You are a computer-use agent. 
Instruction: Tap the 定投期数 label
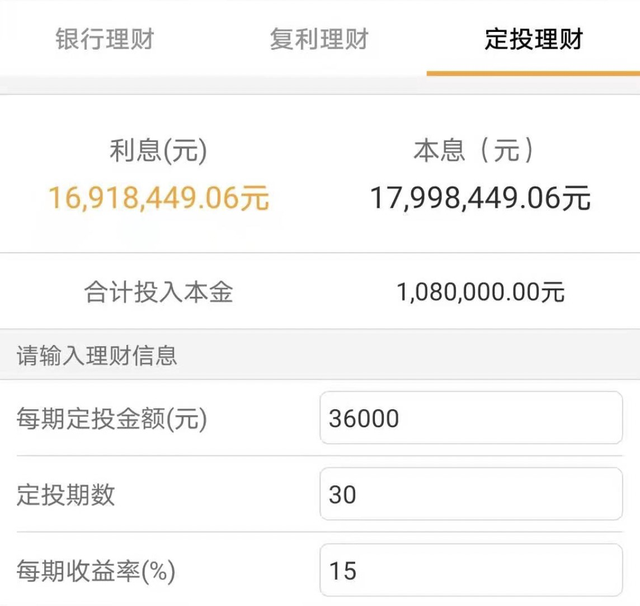point(66,494)
